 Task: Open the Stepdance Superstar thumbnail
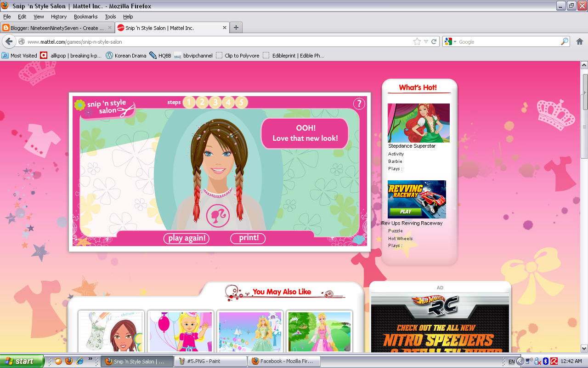coord(418,123)
